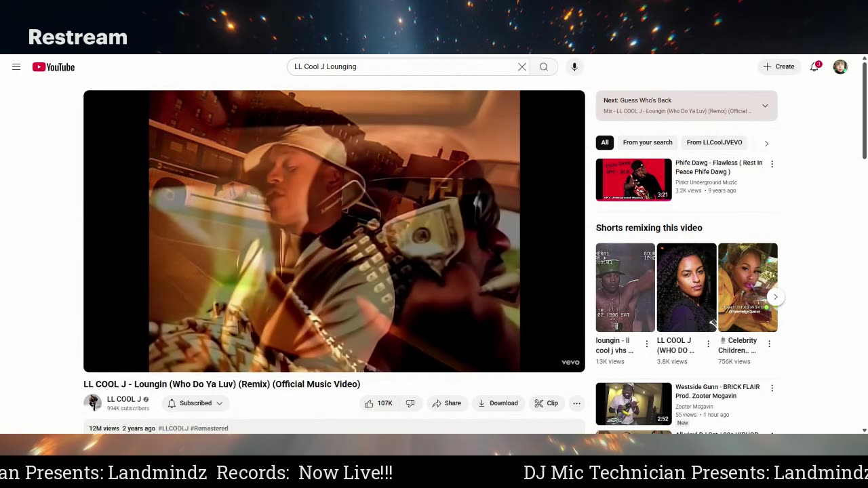This screenshot has height=488, width=868.
Task: Open the Subscribed notification dropdown
Action: pyautogui.click(x=195, y=403)
